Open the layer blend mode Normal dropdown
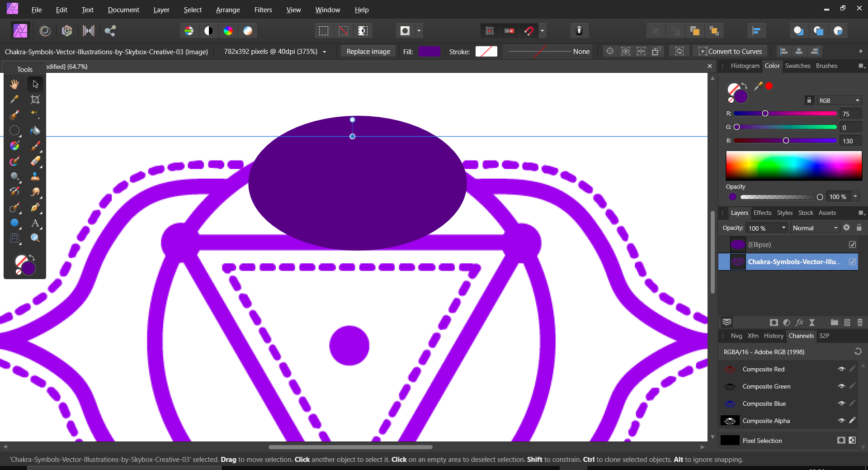The image size is (868, 470). pyautogui.click(x=815, y=228)
